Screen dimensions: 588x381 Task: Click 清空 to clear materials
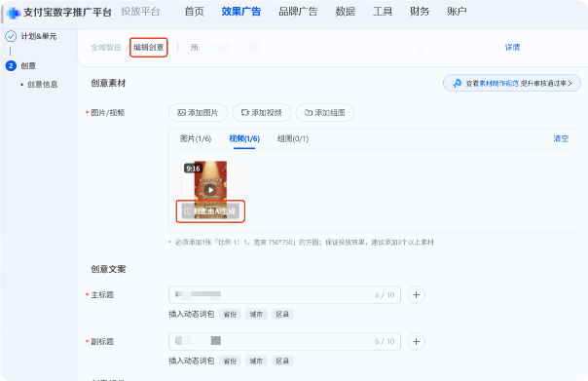561,139
